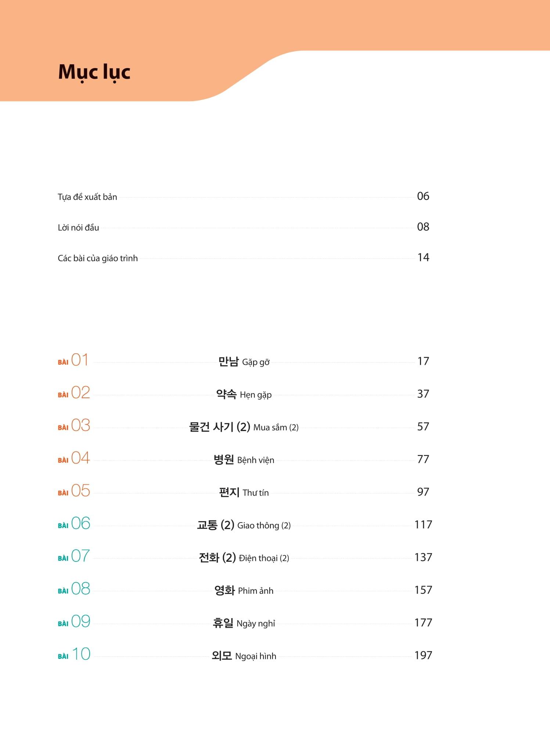
Task: Open the "병원 Bệnh viện" lesson
Action: point(244,460)
